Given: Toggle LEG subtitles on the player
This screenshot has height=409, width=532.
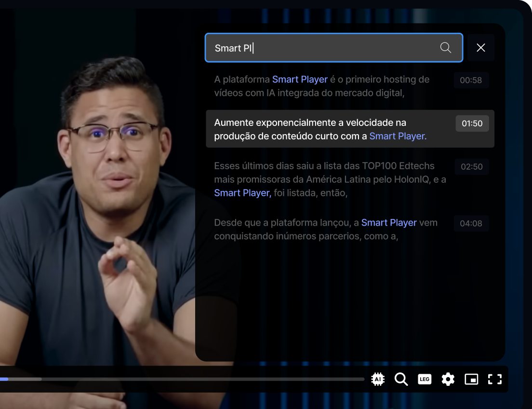Looking at the screenshot, I should (x=425, y=379).
